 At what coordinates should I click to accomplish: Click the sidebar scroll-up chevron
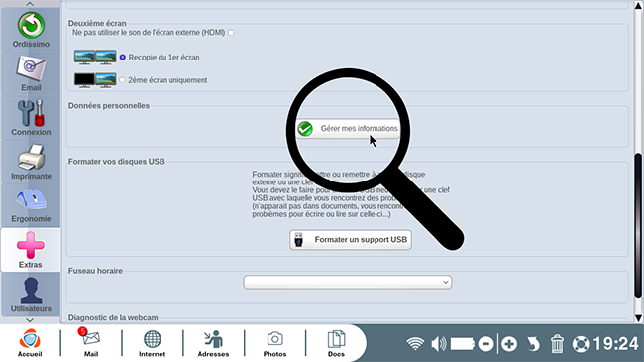tap(30, 4)
